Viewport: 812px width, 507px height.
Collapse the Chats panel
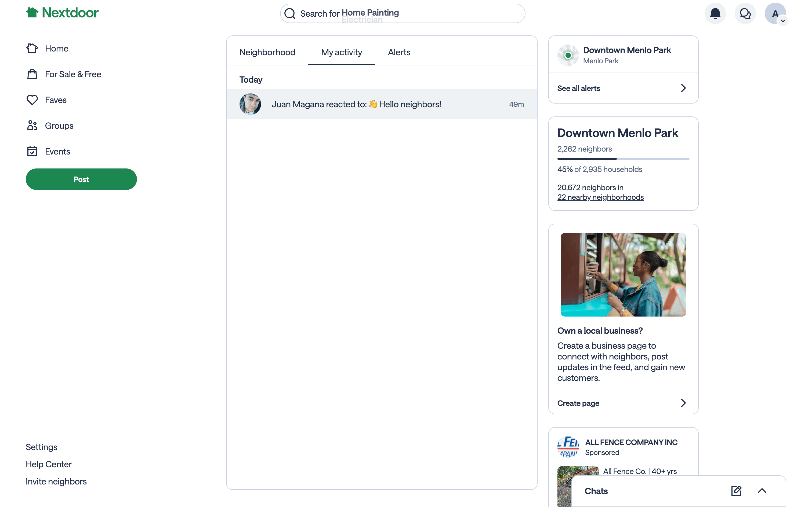pos(762,491)
